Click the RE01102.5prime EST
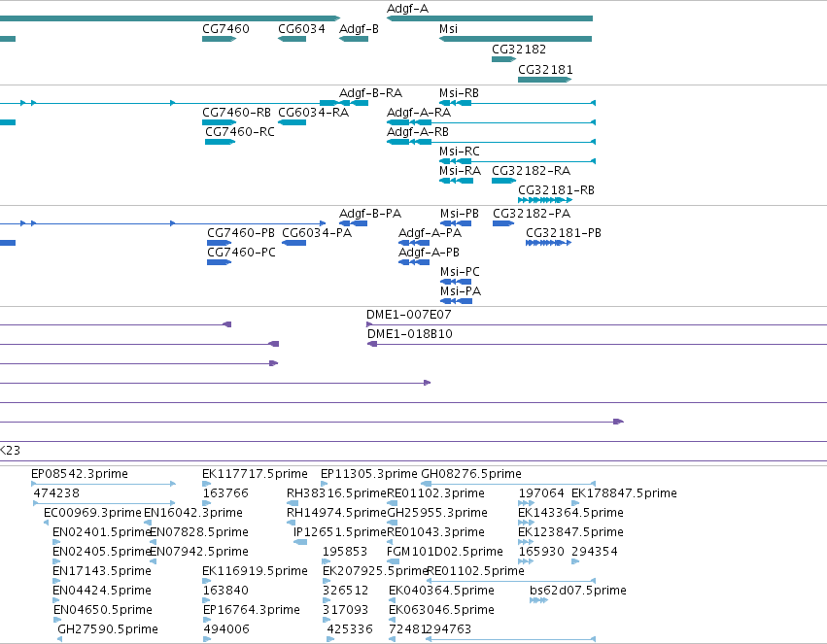Screen dimensions: 827x644 tap(511, 581)
